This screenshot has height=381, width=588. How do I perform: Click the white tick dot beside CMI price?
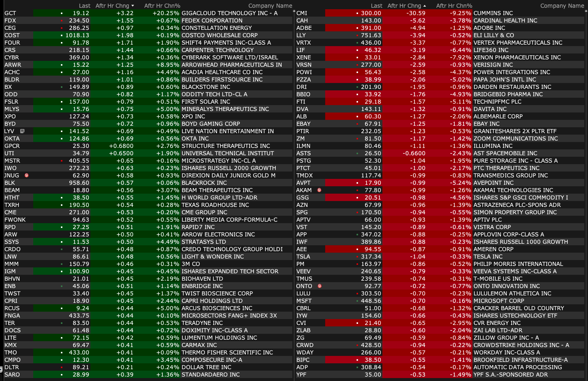coord(357,13)
